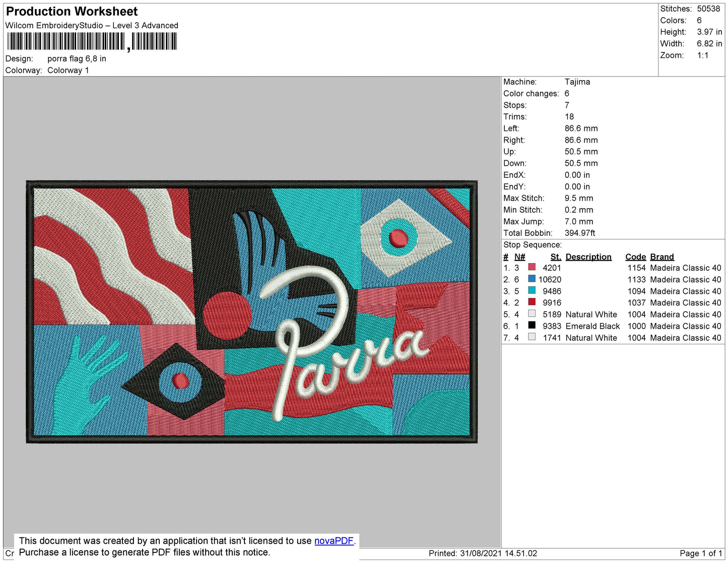The width and height of the screenshot is (728, 563).
Task: Click the Down value 50.5 mm
Action: (x=581, y=163)
